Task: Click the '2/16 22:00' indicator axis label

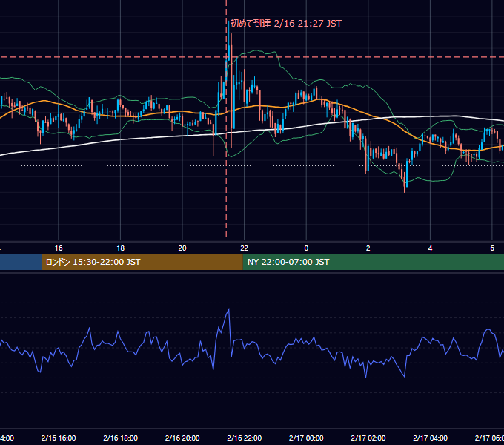Action: 245,438
